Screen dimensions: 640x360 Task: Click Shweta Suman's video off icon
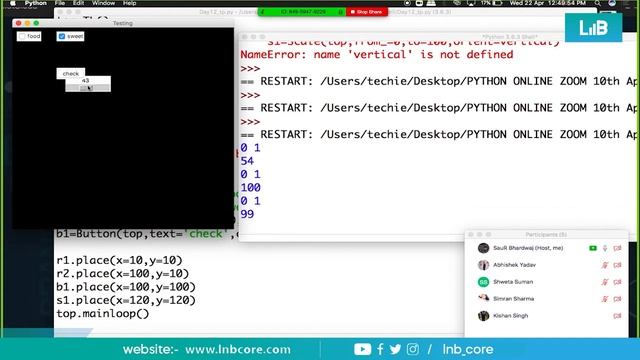617,282
